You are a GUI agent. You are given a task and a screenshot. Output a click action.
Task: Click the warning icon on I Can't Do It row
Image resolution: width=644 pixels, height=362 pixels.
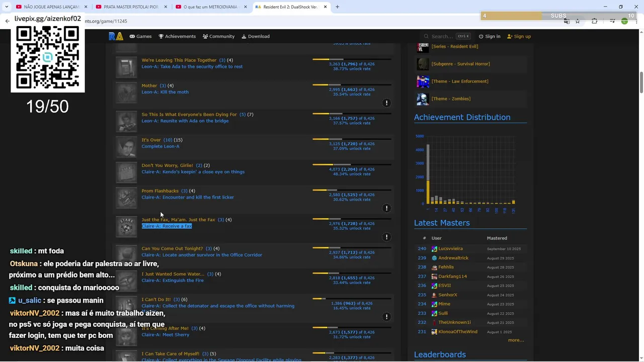coord(386,317)
